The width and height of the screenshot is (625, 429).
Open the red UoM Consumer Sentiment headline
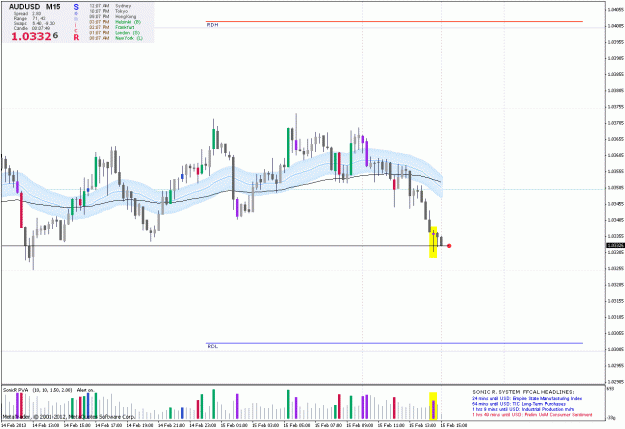532,415
